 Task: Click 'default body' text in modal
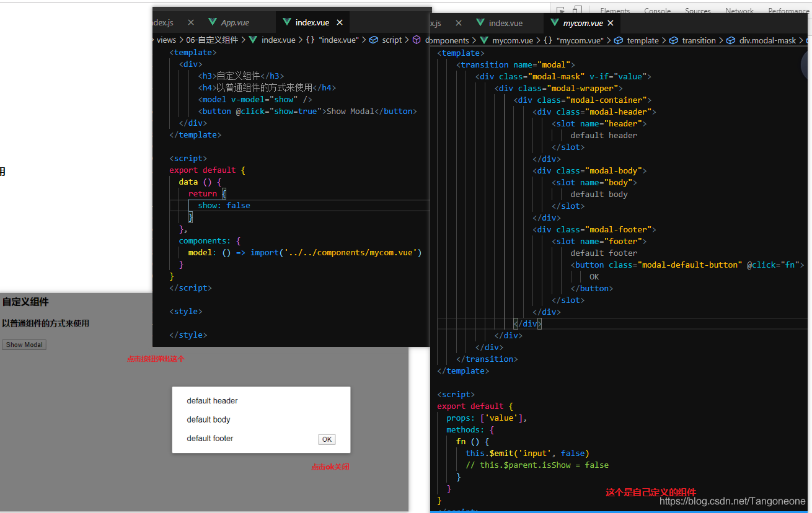click(x=208, y=419)
